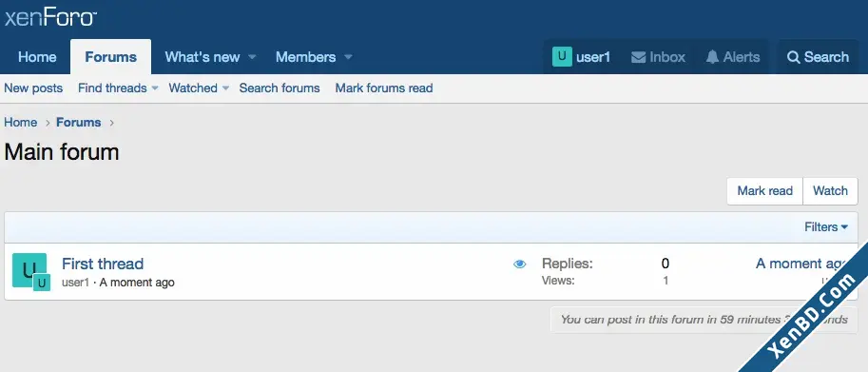Image resolution: width=868 pixels, height=372 pixels.
Task: Open the Members tab
Action: (x=305, y=57)
